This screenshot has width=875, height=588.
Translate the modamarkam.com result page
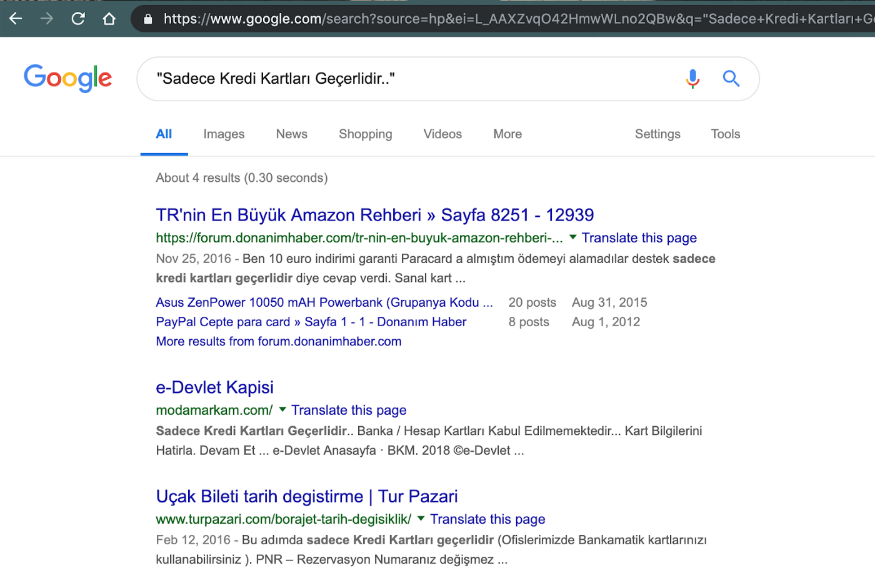(349, 411)
